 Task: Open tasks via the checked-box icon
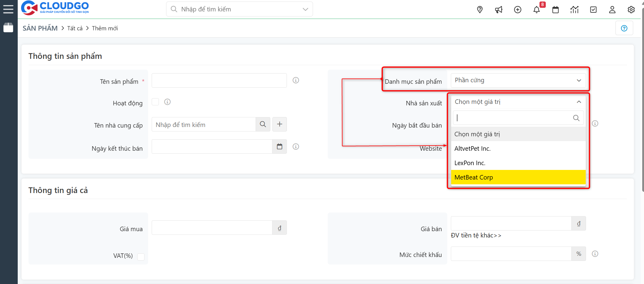pos(593,9)
